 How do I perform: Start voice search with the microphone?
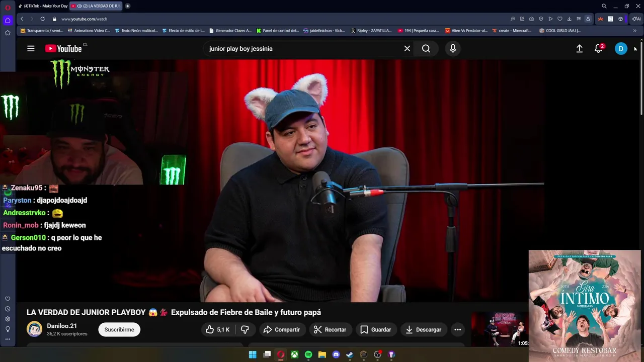tap(453, 49)
